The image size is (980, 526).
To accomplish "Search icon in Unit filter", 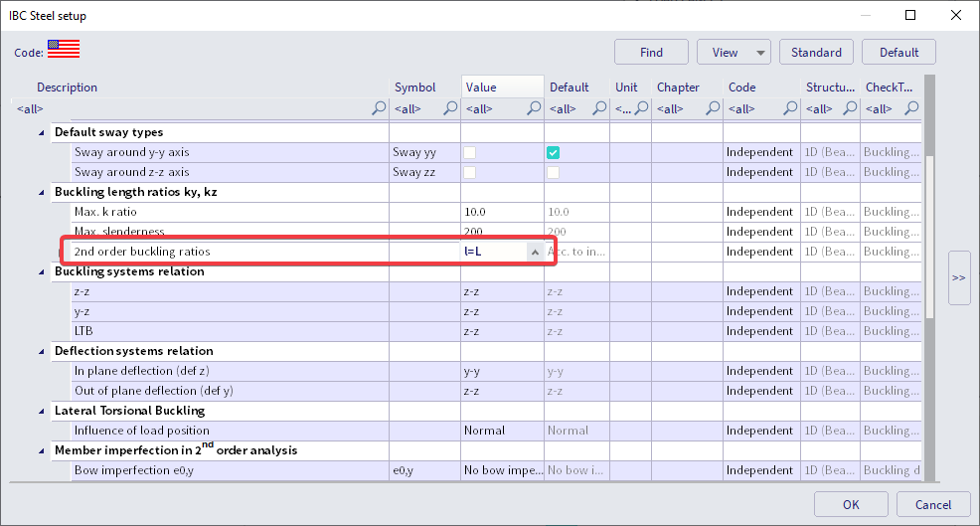I will [641, 108].
